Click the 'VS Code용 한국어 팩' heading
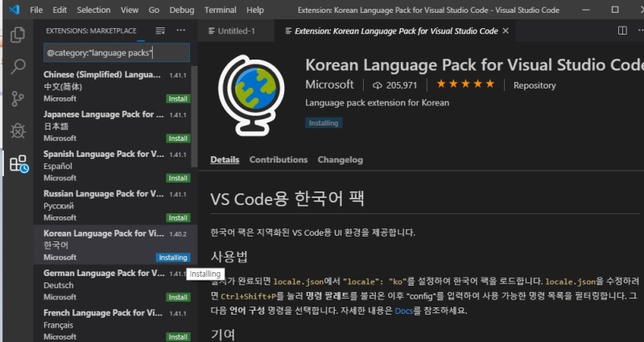 (287, 199)
